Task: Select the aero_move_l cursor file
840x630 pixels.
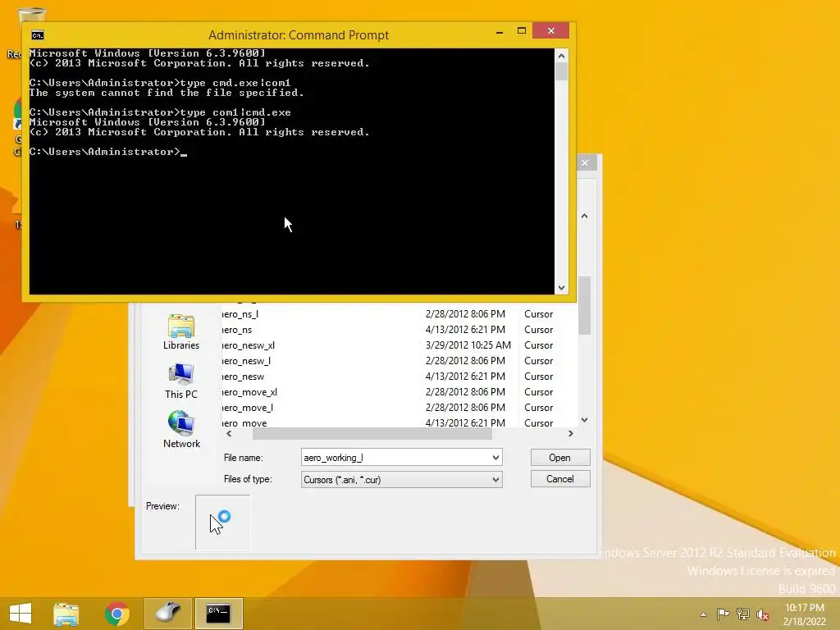Action: coord(247,407)
